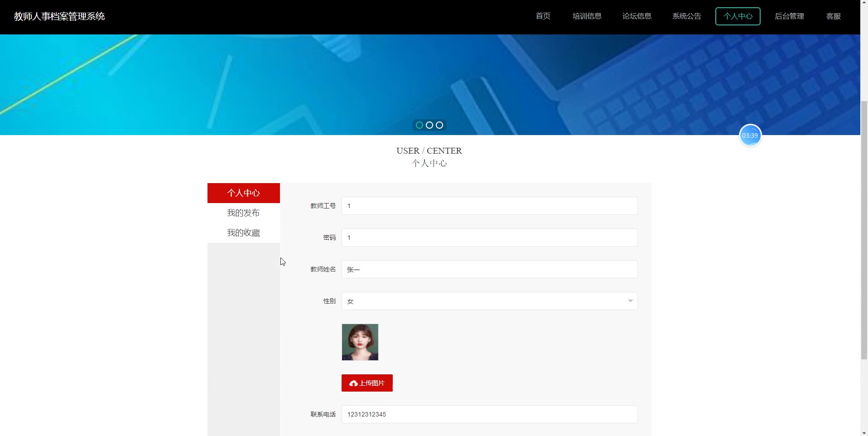This screenshot has width=868, height=436.
Task: Open the 首页 navigation item
Action: coord(543,16)
